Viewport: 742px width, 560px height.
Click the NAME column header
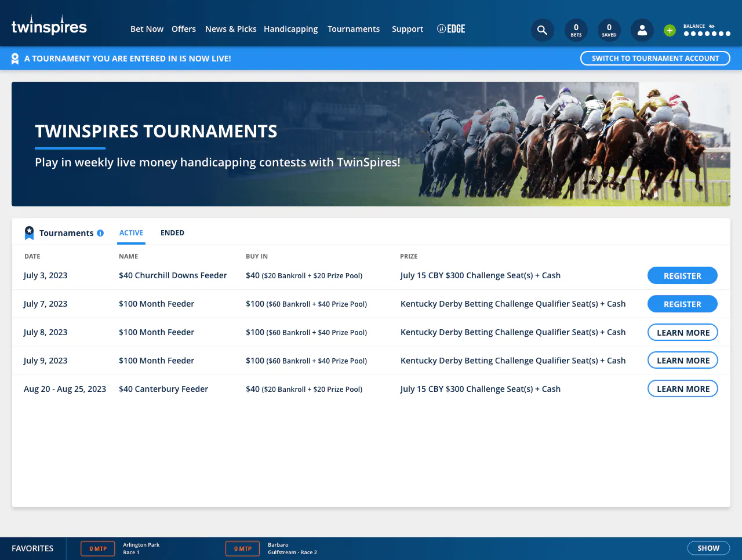(x=129, y=256)
